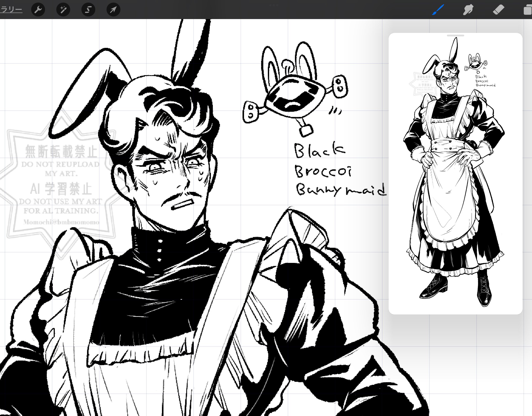The width and height of the screenshot is (532, 416).
Task: Return to Gallery via the Japanese link
Action: (x=11, y=10)
